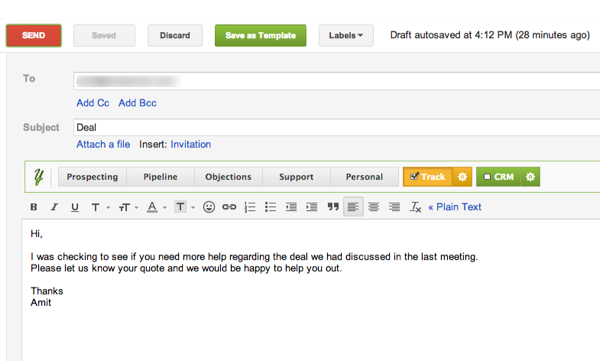The width and height of the screenshot is (600, 361).
Task: Decrease the indent level
Action: click(291, 207)
